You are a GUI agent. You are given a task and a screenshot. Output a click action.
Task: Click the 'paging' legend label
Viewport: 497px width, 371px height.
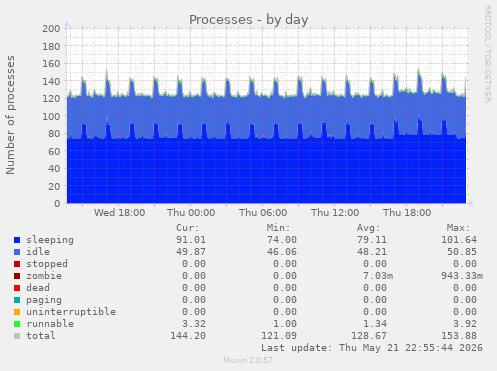pyautogui.click(x=44, y=300)
